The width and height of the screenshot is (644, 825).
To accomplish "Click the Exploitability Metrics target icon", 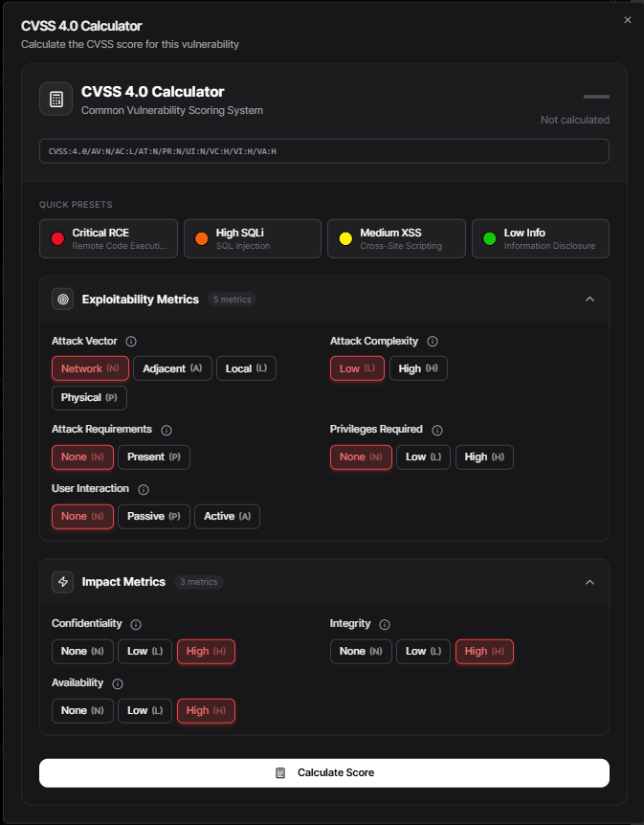I will [x=62, y=300].
